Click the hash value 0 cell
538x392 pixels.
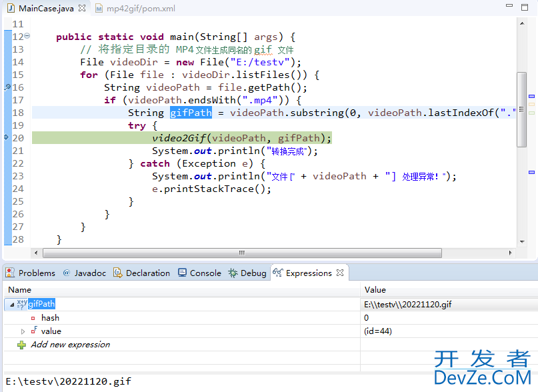click(449, 318)
